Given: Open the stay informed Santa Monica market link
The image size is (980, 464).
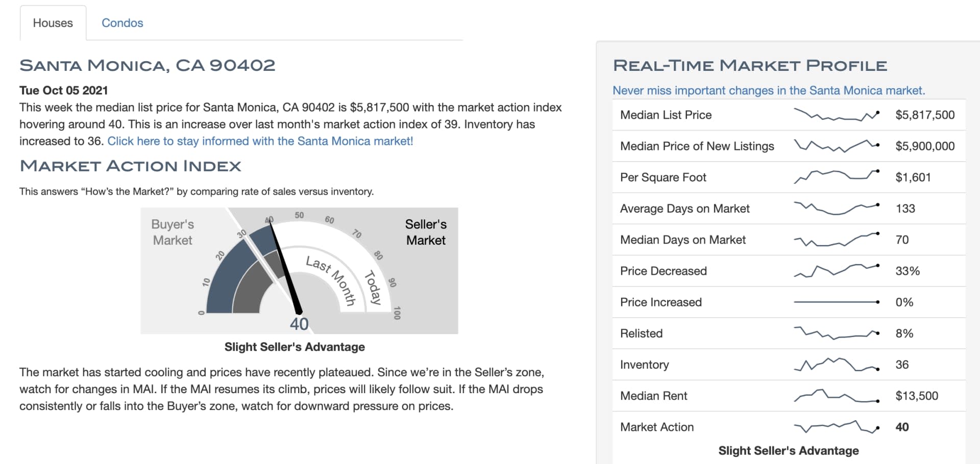Looking at the screenshot, I should click(260, 141).
